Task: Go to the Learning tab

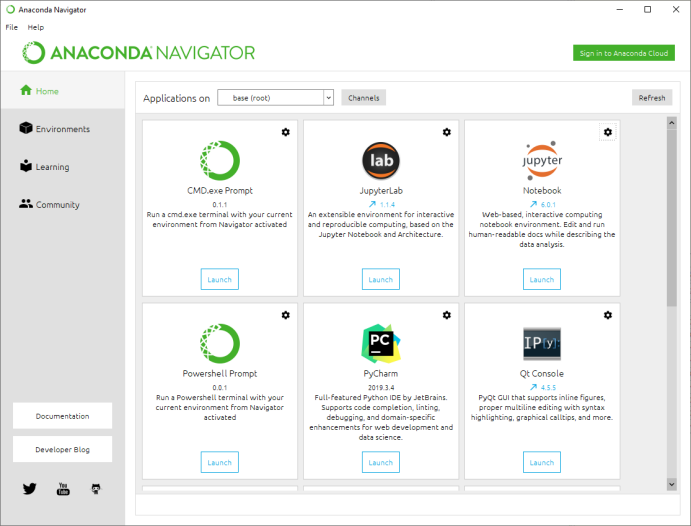Action: point(52,167)
